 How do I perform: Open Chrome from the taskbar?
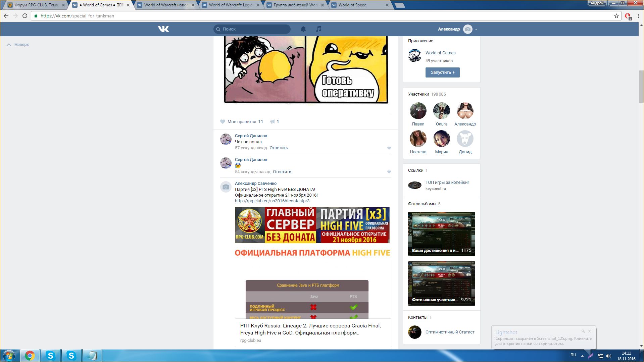click(30, 356)
